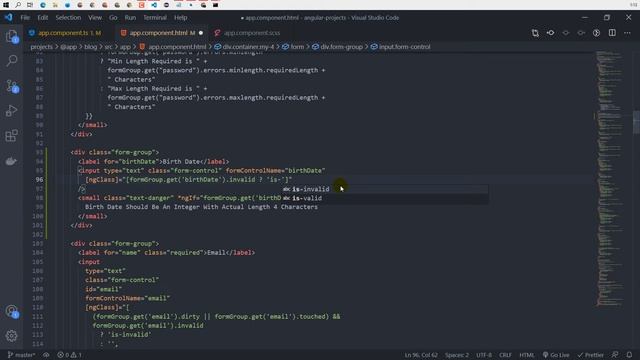Click the VS Code logo icon
The width and height of the screenshot is (640, 360).
8,18
